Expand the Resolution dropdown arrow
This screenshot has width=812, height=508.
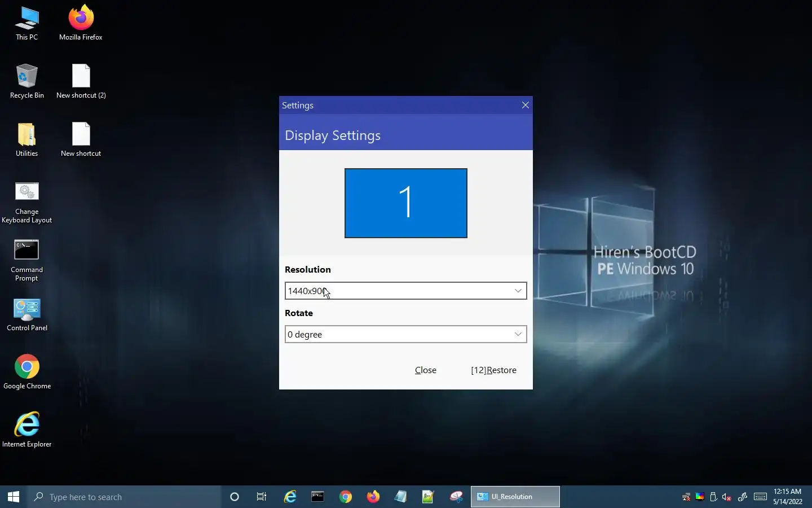pyautogui.click(x=518, y=291)
